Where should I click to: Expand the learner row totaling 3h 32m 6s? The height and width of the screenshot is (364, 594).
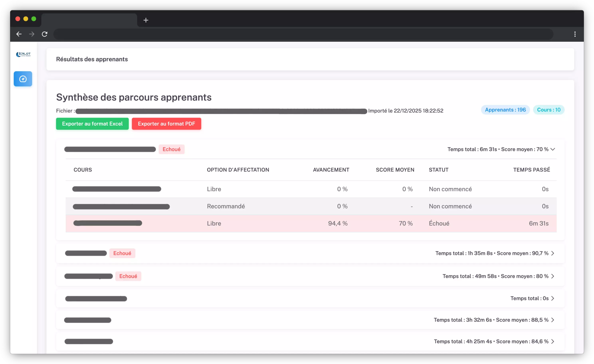[553, 320]
